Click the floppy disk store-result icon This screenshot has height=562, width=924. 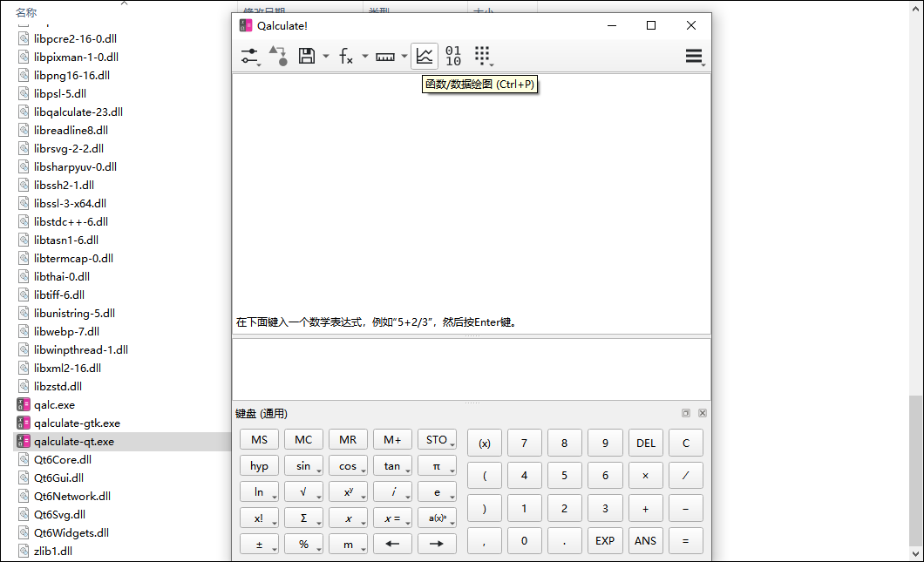[x=307, y=56]
